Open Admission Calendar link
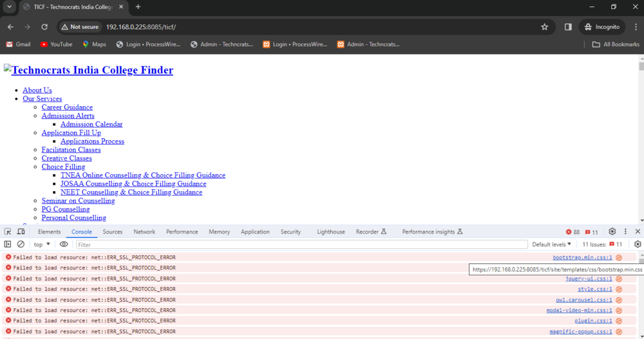The height and width of the screenshot is (339, 644). coord(91,124)
